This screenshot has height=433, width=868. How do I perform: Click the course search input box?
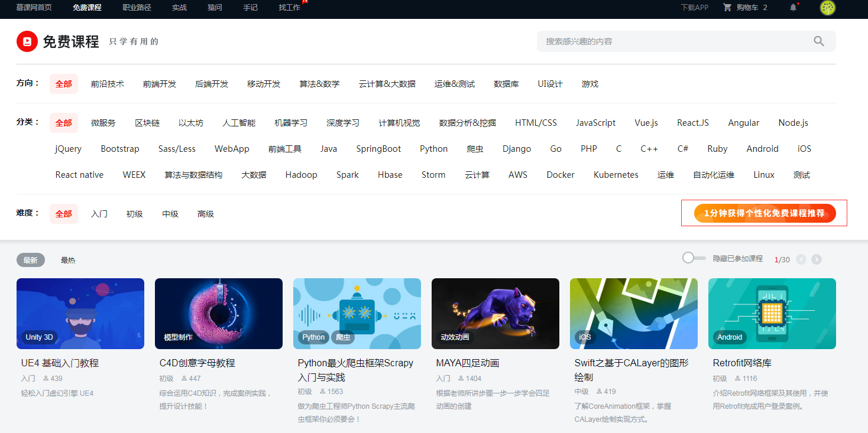click(650, 41)
